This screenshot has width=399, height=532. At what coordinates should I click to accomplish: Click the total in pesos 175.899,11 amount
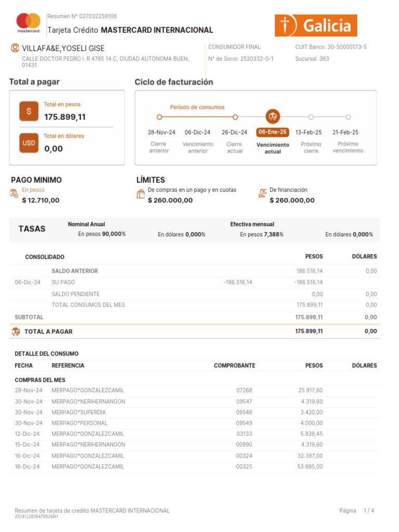[65, 117]
